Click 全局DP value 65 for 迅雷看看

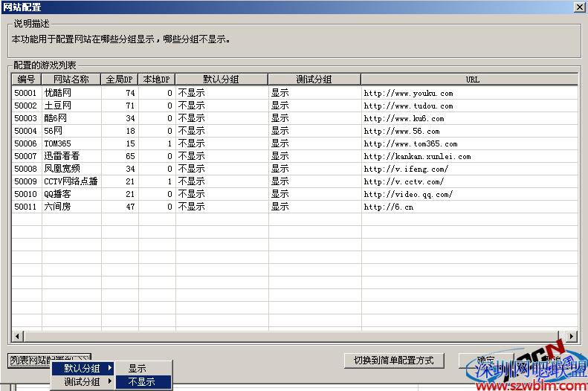pos(130,156)
